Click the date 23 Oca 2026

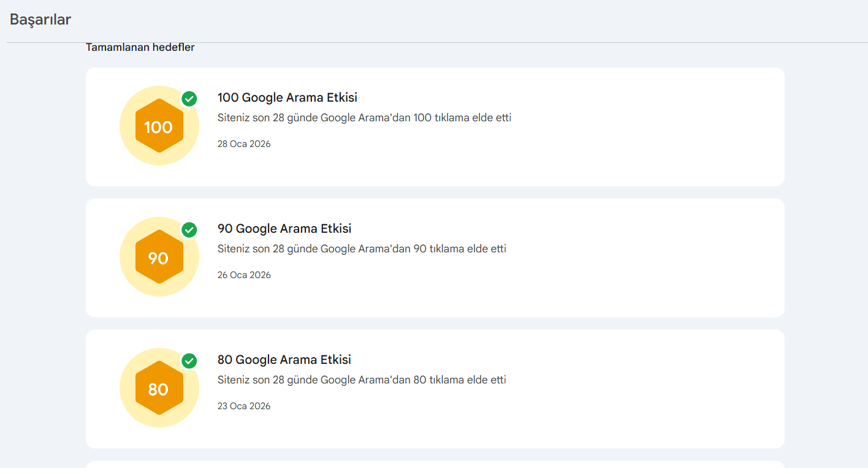pos(244,406)
